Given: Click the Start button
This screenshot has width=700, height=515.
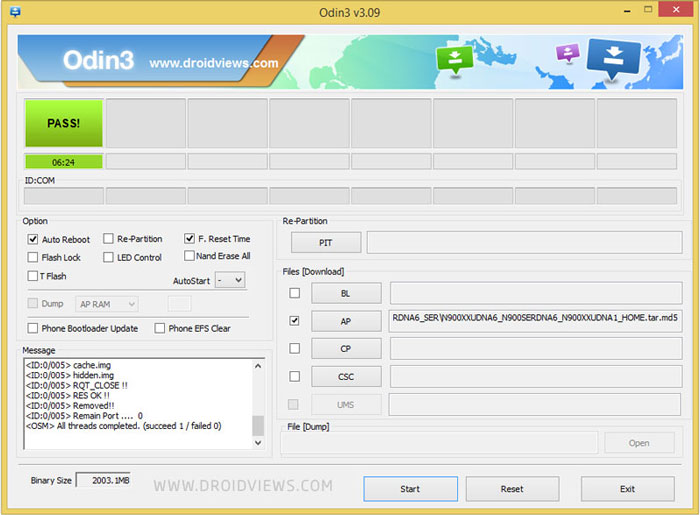Looking at the screenshot, I should [x=410, y=489].
